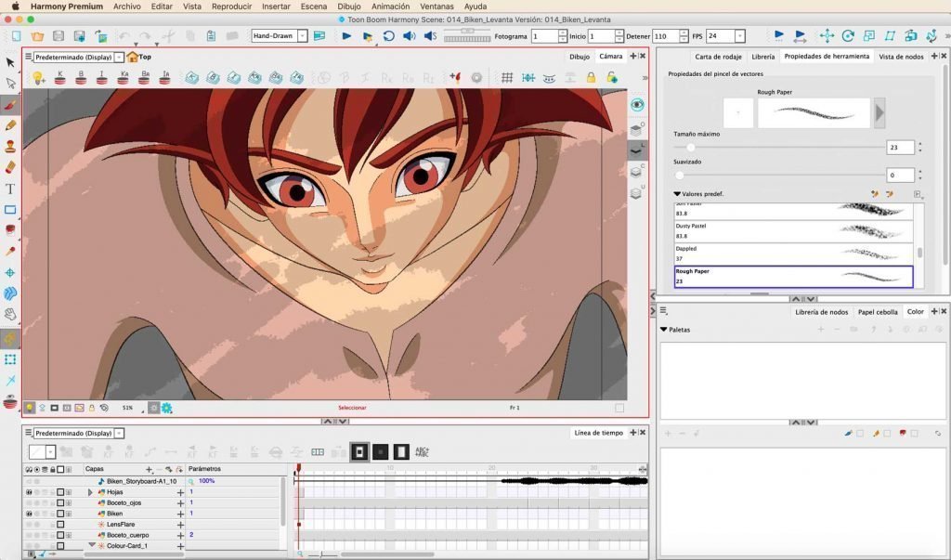Screen dimensions: 951x560
Task: Open camera view Predeterminado (Display) dropdown
Action: 120,57
